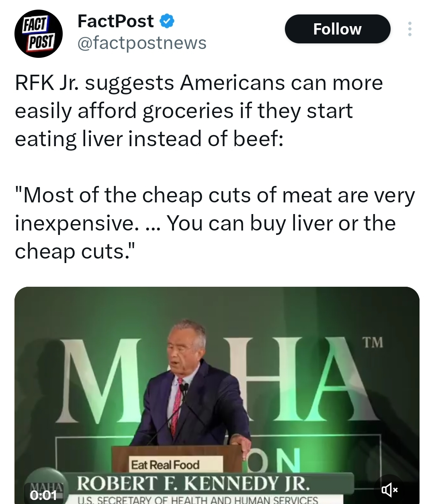Click the TM trademark symbol in video
This screenshot has height=504, width=434.
pos(373,342)
